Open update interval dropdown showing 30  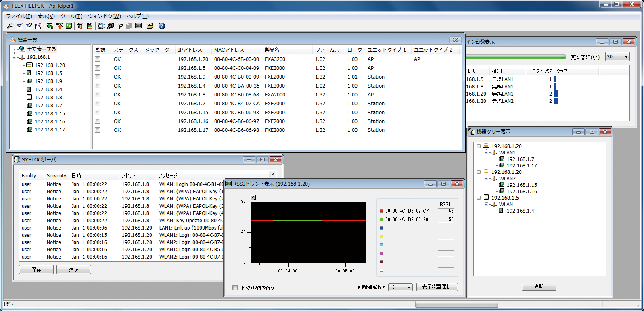click(x=617, y=57)
